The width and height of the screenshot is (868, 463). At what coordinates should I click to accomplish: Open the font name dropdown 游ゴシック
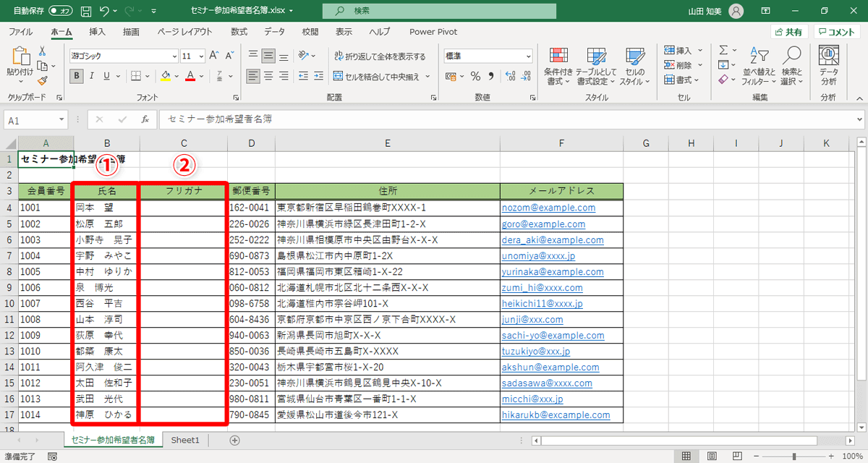174,56
